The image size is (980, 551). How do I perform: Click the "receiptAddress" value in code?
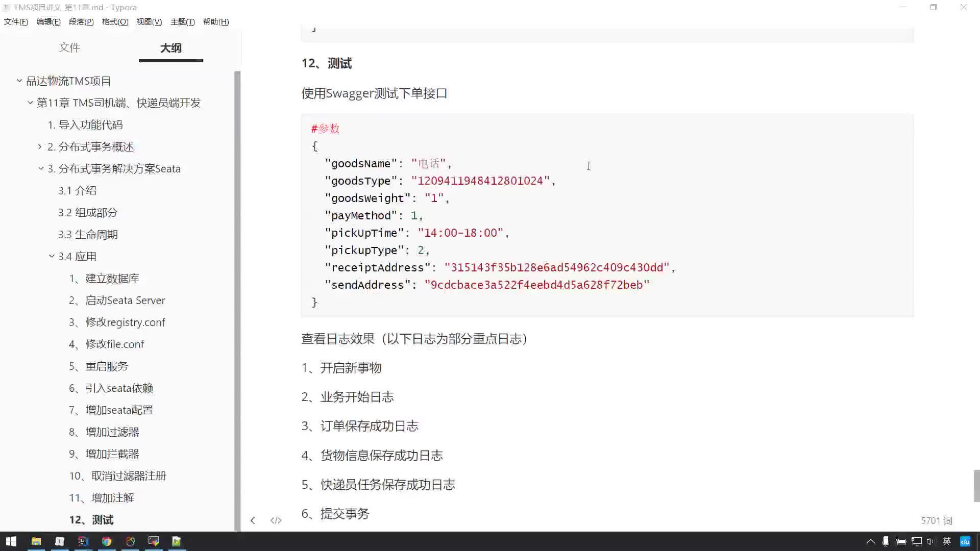(x=557, y=268)
